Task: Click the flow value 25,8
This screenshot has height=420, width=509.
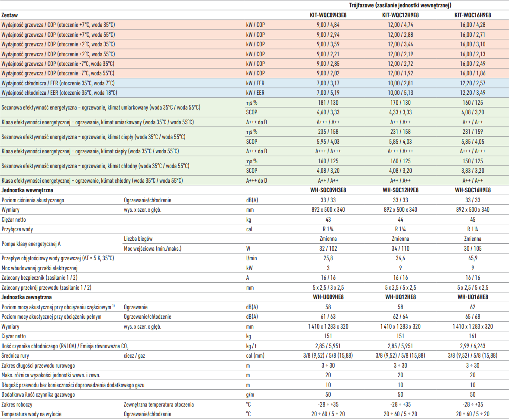Action: [x=328, y=258]
